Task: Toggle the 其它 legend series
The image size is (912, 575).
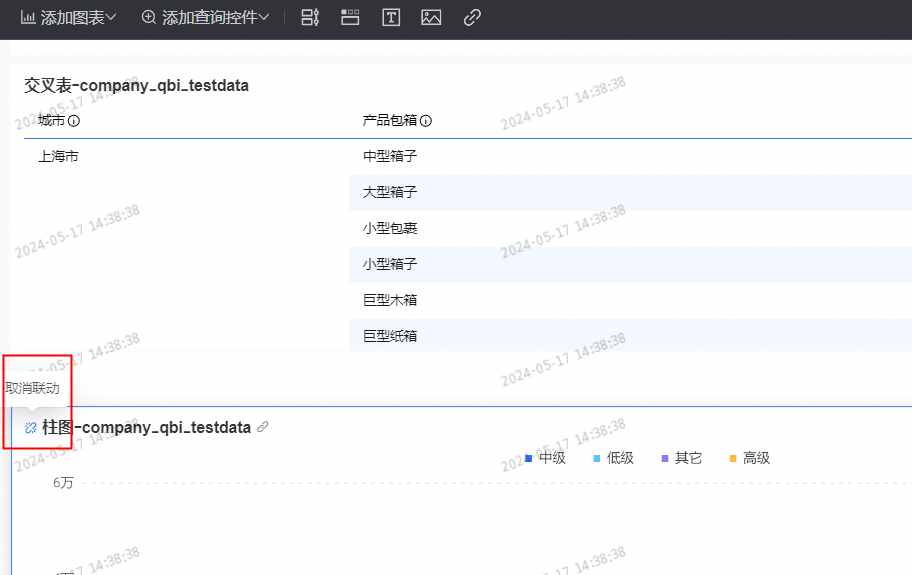Action: [x=681, y=458]
